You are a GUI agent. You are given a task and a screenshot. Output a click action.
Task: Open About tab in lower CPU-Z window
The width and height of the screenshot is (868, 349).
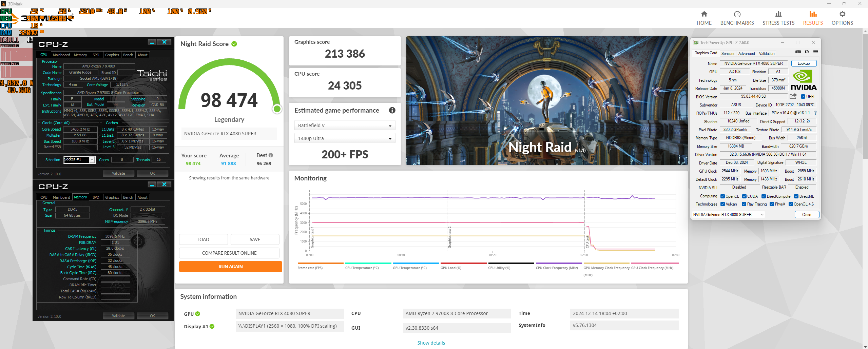(x=142, y=197)
